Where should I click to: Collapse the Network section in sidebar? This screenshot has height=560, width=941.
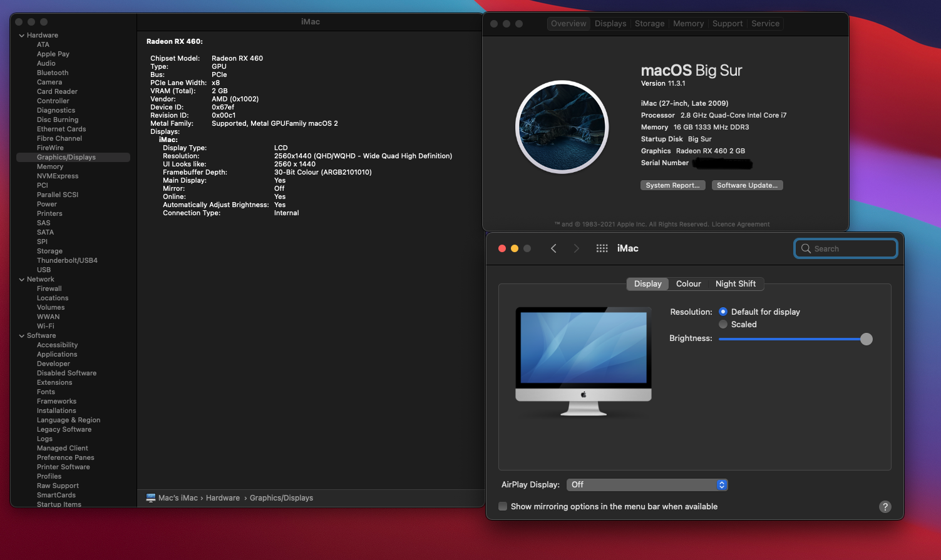tap(22, 280)
